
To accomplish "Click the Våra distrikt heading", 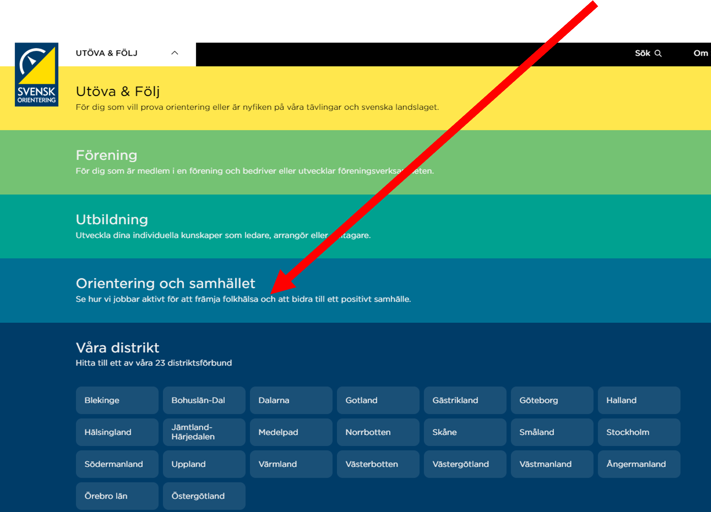I will pos(117,348).
